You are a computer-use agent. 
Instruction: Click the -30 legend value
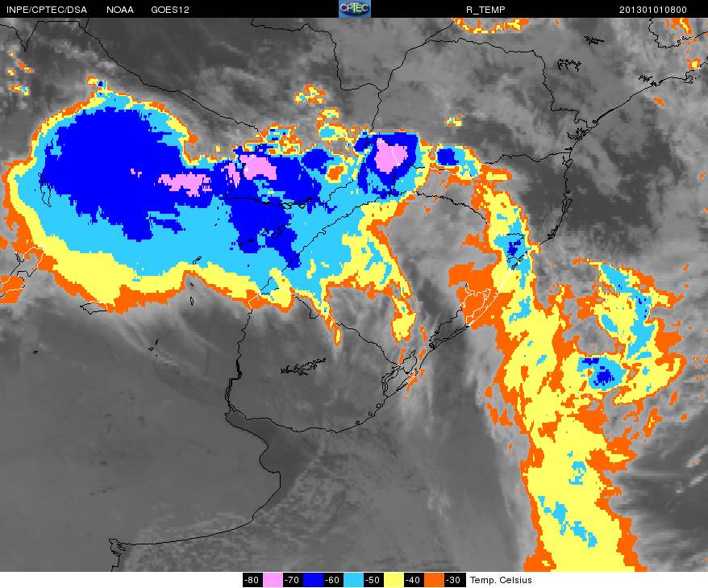[453, 580]
